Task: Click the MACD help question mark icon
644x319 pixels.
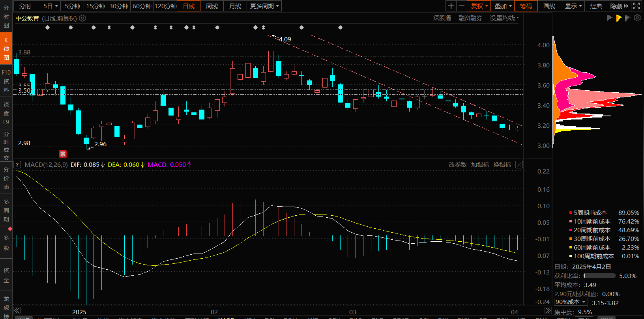Action: 17,165
